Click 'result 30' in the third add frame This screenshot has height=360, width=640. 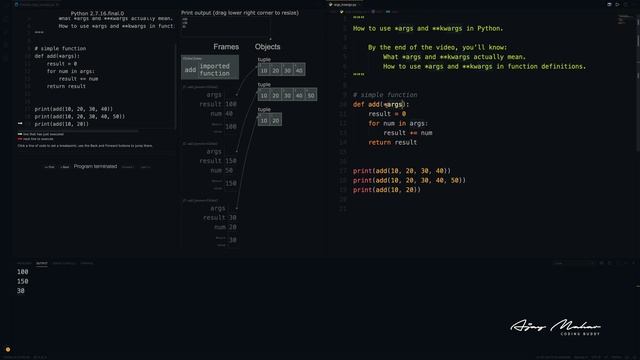[x=220, y=218]
